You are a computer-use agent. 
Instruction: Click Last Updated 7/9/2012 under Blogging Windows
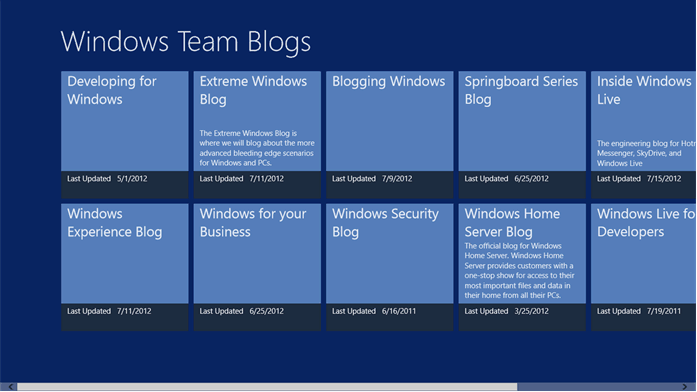tap(372, 179)
